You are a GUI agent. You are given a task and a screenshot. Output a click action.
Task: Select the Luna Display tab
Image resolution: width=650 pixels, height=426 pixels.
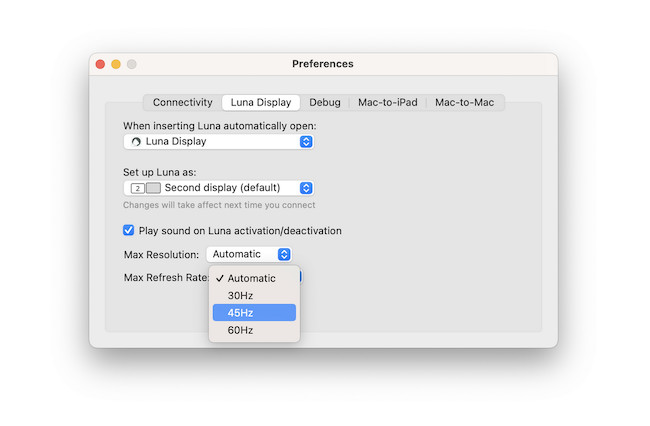(261, 102)
